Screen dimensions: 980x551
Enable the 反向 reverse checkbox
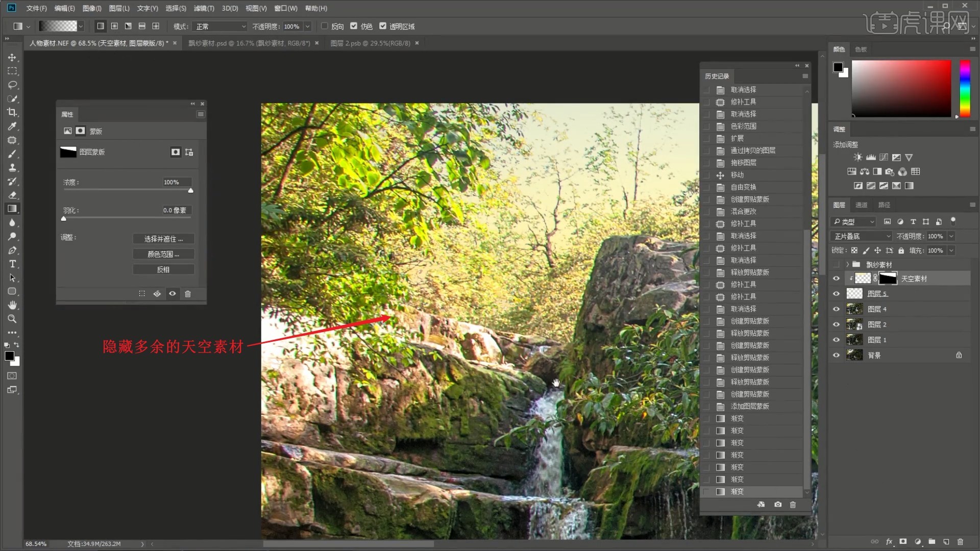click(325, 26)
